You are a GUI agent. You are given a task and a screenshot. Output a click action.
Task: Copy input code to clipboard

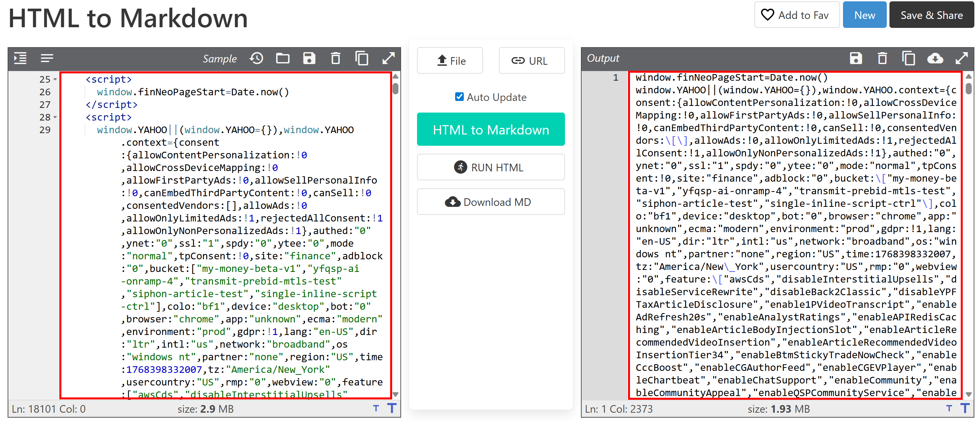(361, 58)
